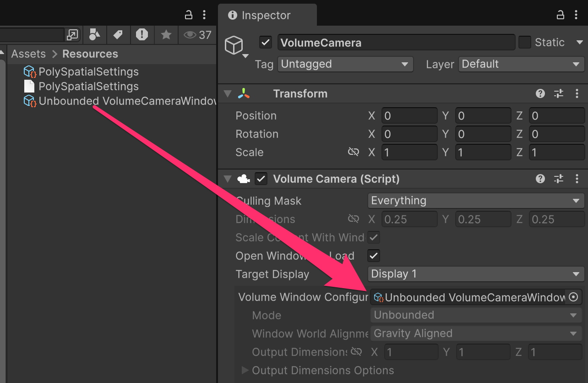Open the Inspector panel three-dot menu
This screenshot has width=588, height=383.
click(x=576, y=15)
